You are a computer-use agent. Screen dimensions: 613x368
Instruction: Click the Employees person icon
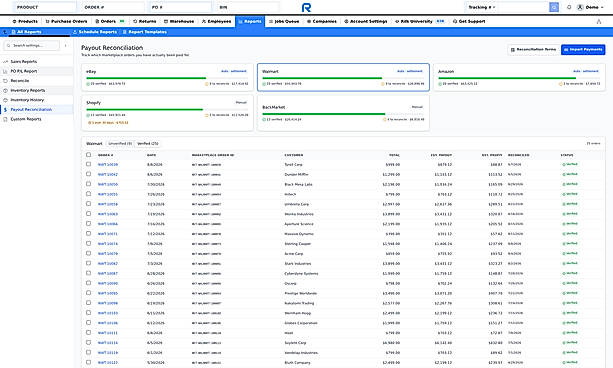(204, 22)
